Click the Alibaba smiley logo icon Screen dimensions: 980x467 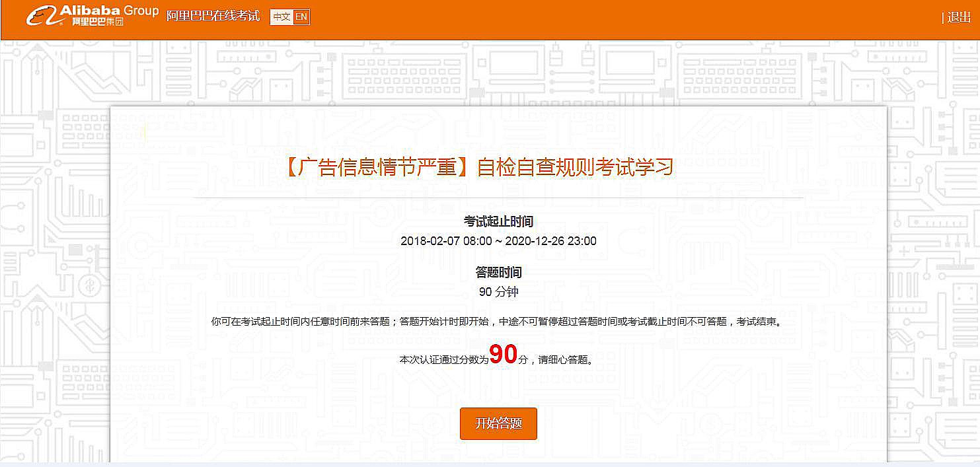(42, 15)
